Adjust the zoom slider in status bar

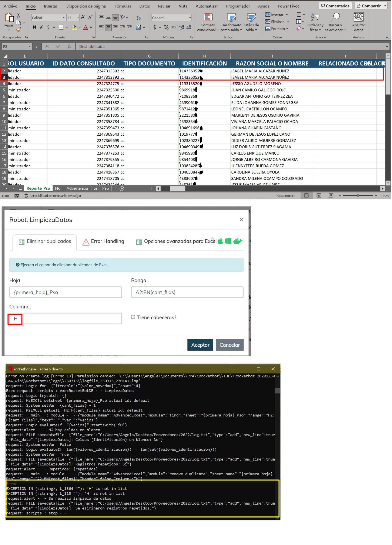click(x=358, y=196)
